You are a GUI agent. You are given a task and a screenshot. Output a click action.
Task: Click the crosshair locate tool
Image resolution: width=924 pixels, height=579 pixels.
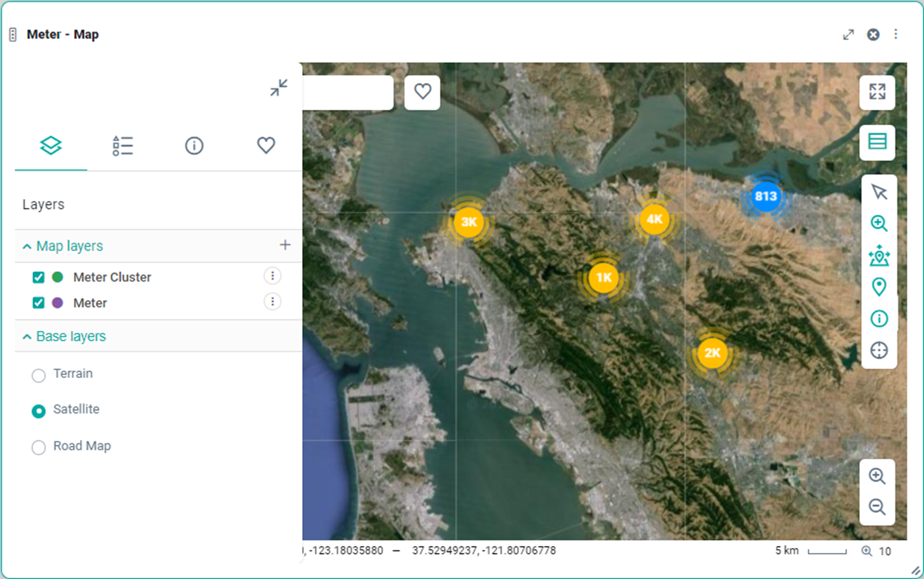[878, 350]
